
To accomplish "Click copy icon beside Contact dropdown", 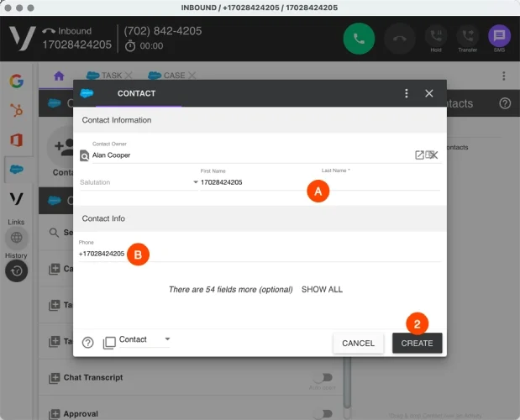I will [x=109, y=343].
